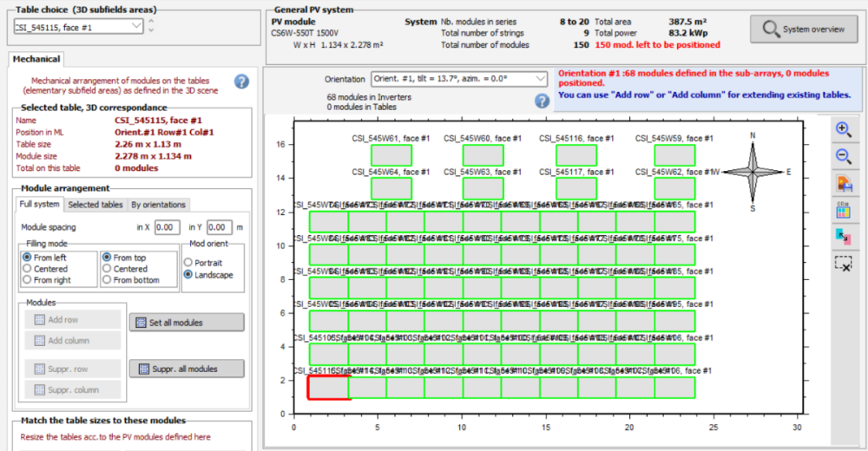This screenshot has height=451, width=868.
Task: Click the colored grid display icon
Action: 843,209
